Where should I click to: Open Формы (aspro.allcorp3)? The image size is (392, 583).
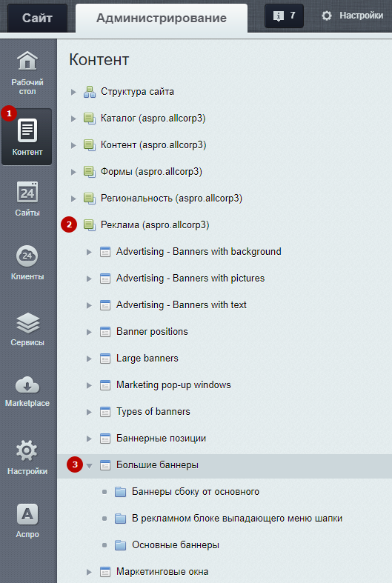(151, 171)
